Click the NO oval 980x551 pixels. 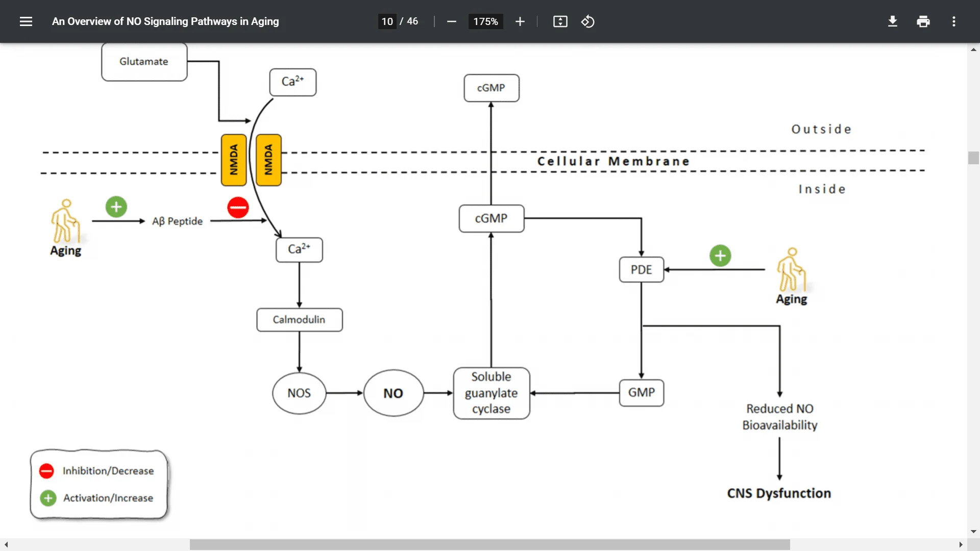click(x=393, y=393)
